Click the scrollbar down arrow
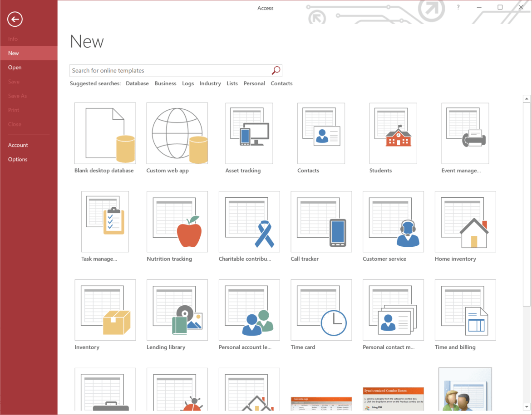The height and width of the screenshot is (415, 532). pyautogui.click(x=526, y=406)
